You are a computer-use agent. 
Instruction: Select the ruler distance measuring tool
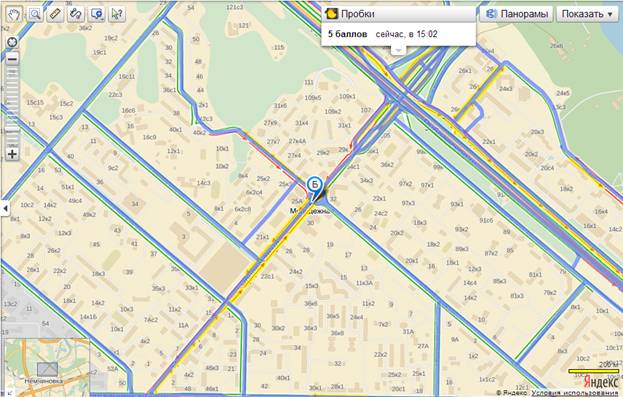tap(55, 14)
